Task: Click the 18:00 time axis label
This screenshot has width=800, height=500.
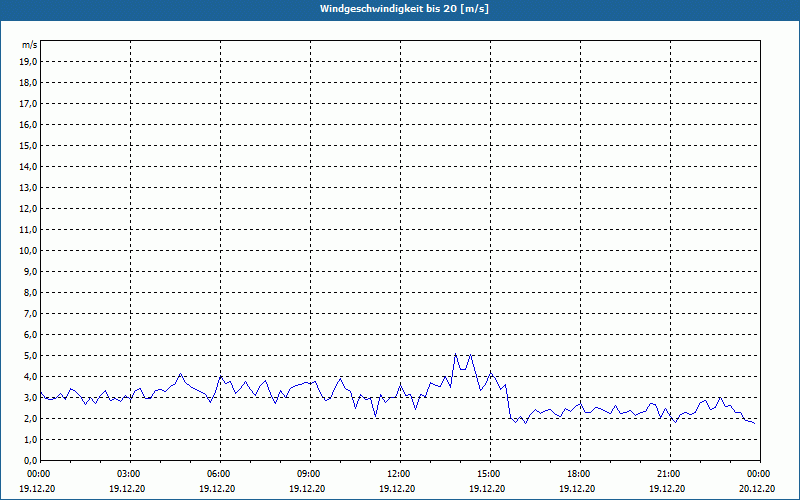Action: (x=579, y=474)
